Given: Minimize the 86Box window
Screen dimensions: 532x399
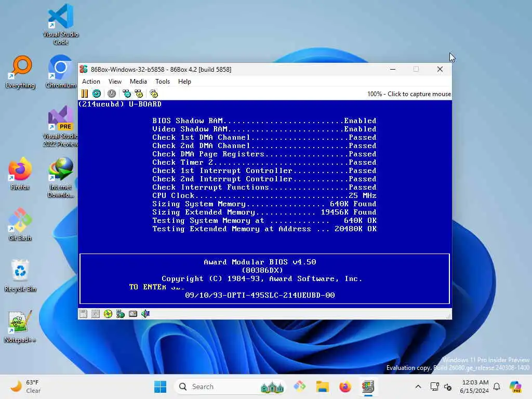Looking at the screenshot, I should click(x=393, y=69).
